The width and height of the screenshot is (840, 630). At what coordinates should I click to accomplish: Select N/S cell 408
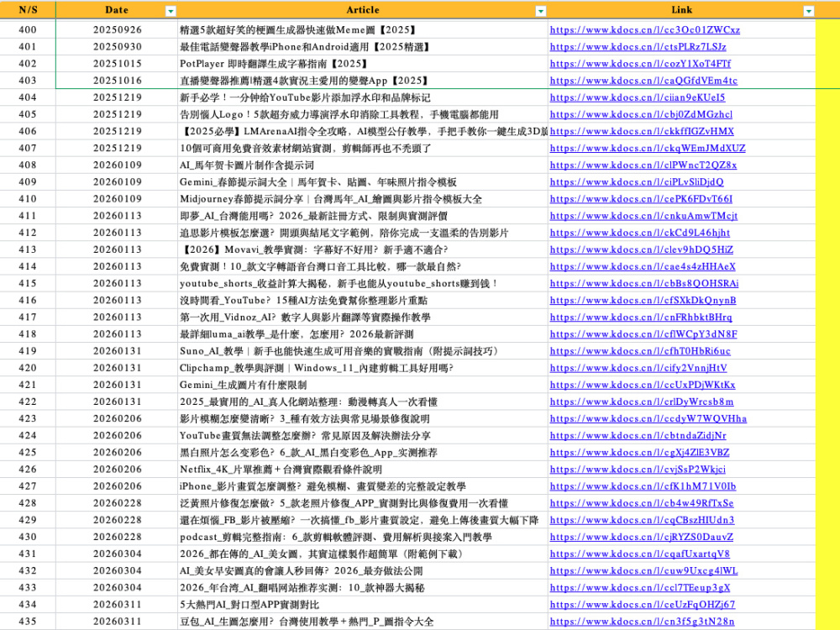point(28,165)
